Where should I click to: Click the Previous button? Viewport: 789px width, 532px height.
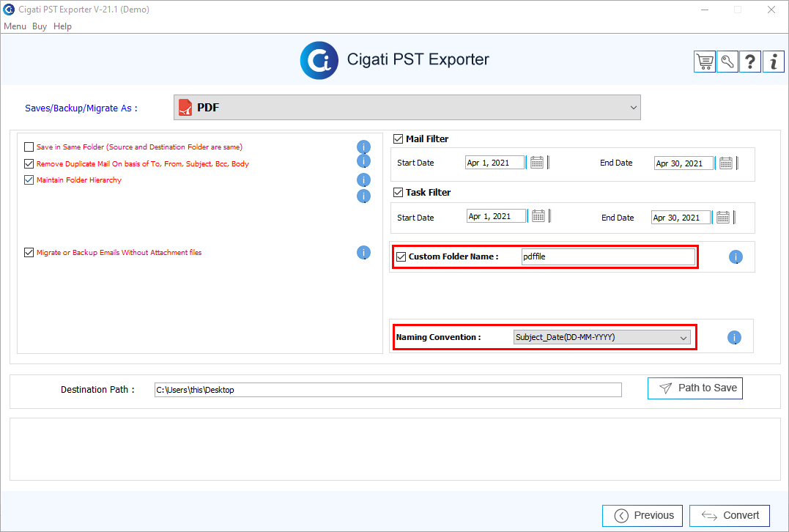pyautogui.click(x=642, y=515)
